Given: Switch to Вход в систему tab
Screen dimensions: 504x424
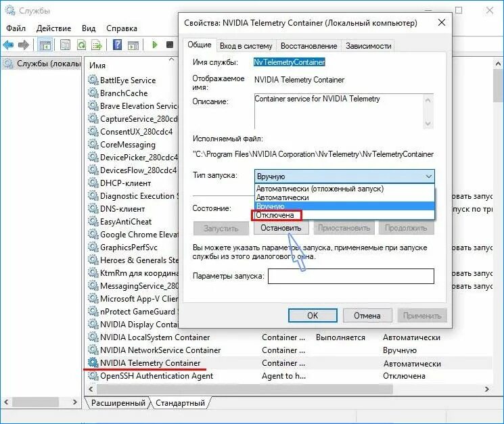Looking at the screenshot, I should [x=246, y=46].
